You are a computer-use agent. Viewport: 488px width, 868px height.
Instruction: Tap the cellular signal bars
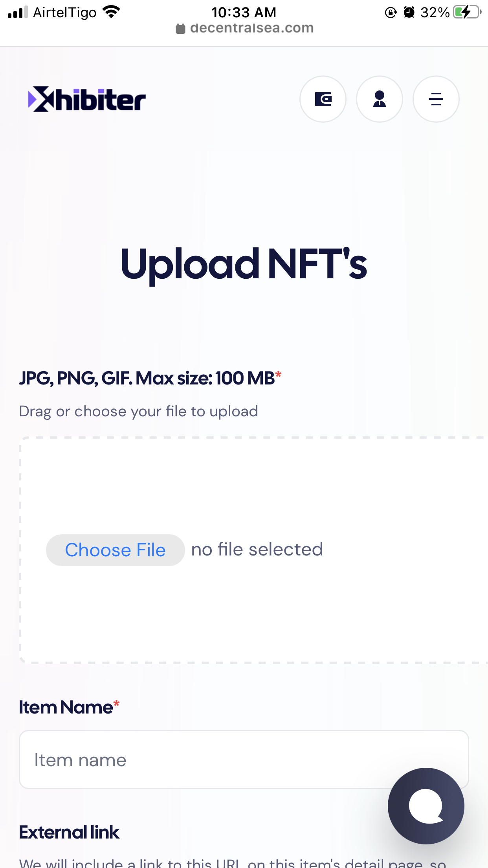18,12
